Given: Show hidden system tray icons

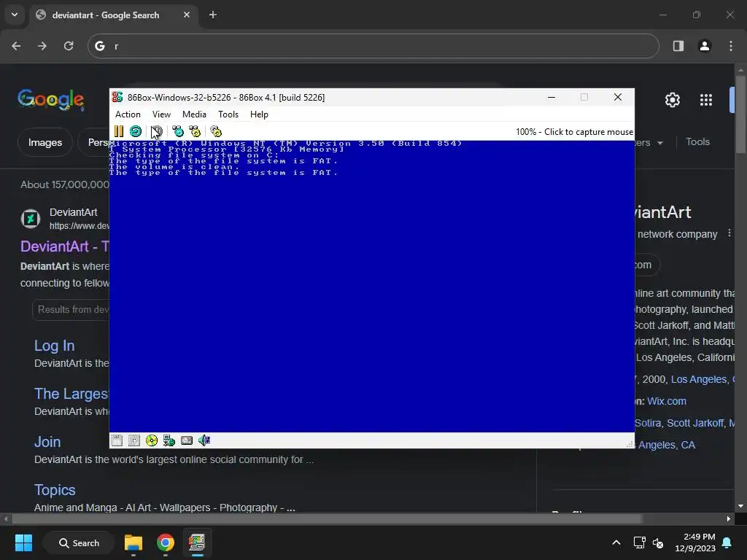Looking at the screenshot, I should click(x=616, y=542).
